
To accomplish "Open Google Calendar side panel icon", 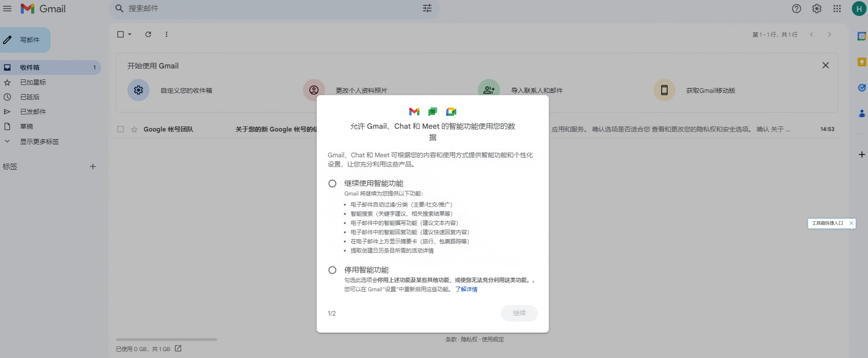I will [861, 36].
